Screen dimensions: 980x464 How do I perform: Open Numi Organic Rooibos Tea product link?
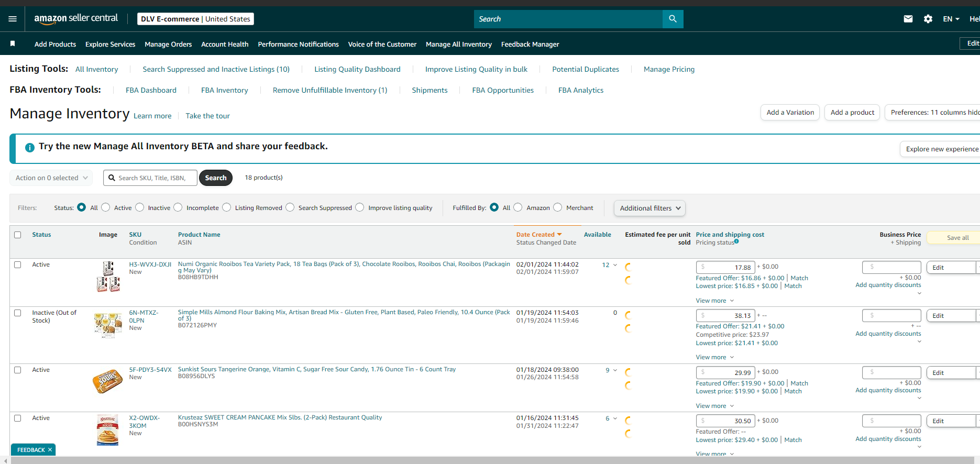(344, 267)
